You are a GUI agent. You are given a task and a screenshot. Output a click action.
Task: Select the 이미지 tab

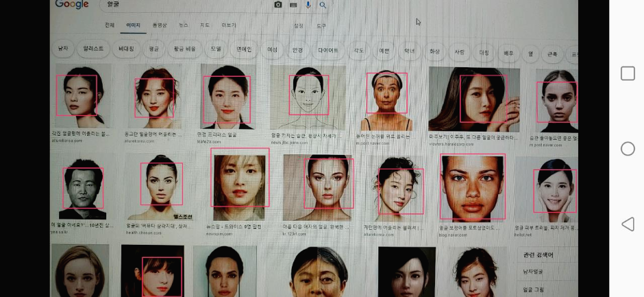click(x=133, y=25)
